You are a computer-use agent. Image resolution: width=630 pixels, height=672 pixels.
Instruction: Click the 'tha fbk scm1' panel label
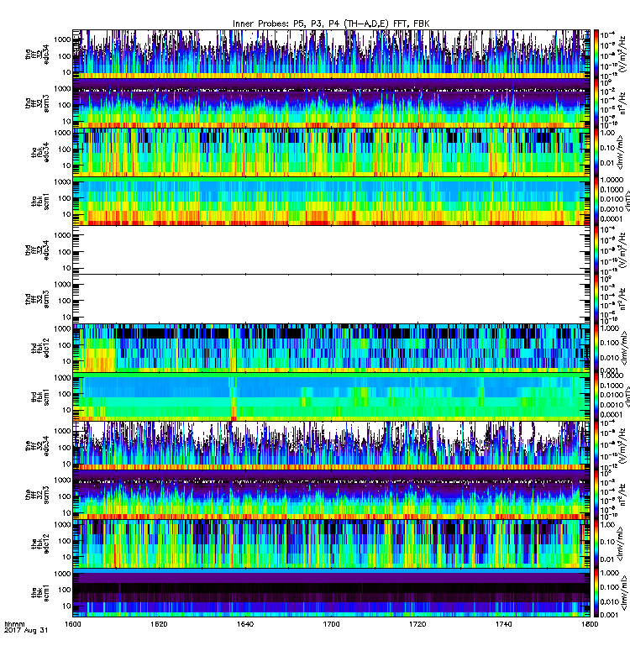click(40, 202)
